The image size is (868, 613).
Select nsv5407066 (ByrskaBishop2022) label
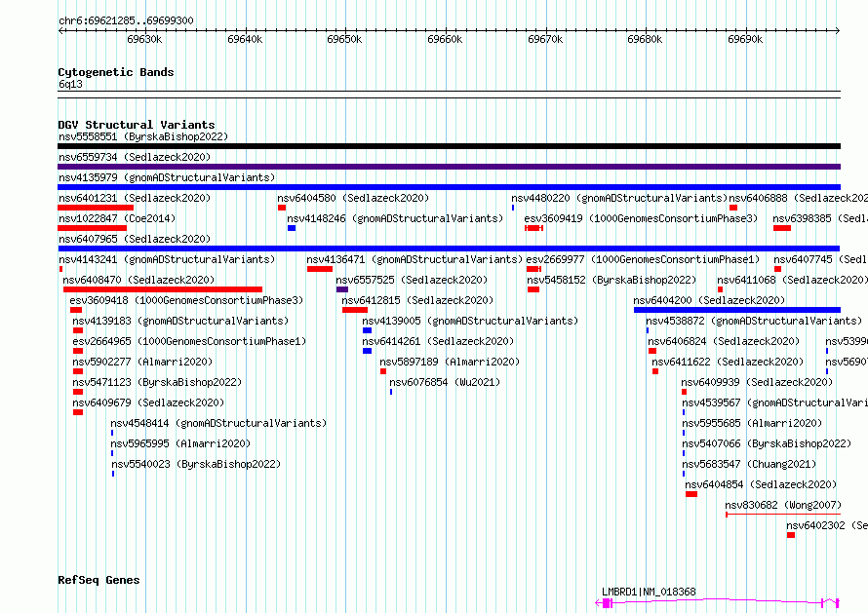767,443
